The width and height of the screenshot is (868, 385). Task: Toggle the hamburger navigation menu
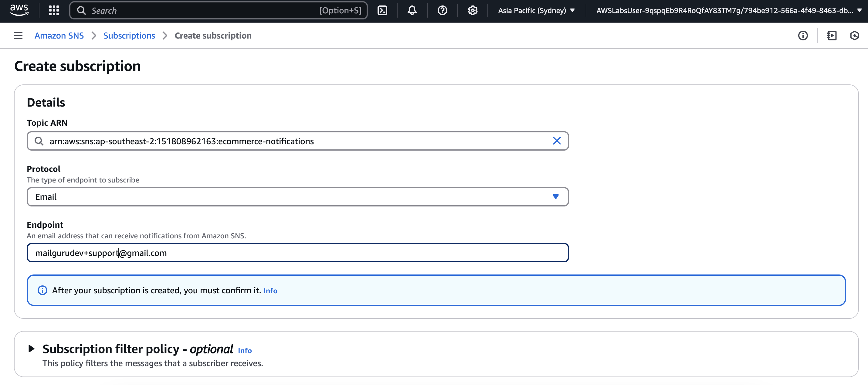click(x=18, y=36)
